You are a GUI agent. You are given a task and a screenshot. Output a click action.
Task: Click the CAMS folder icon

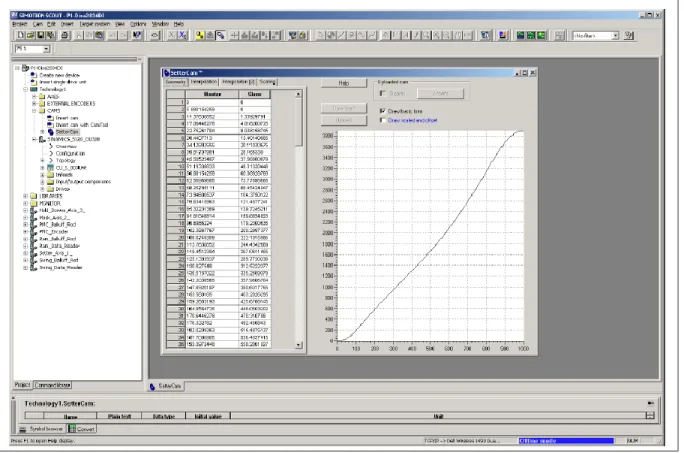(42, 110)
